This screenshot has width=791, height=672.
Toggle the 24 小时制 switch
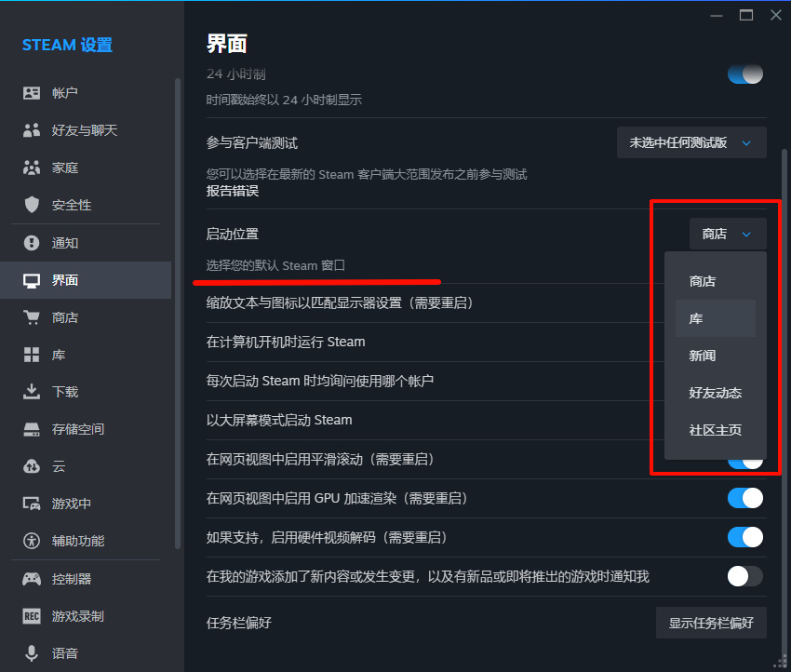click(x=745, y=74)
